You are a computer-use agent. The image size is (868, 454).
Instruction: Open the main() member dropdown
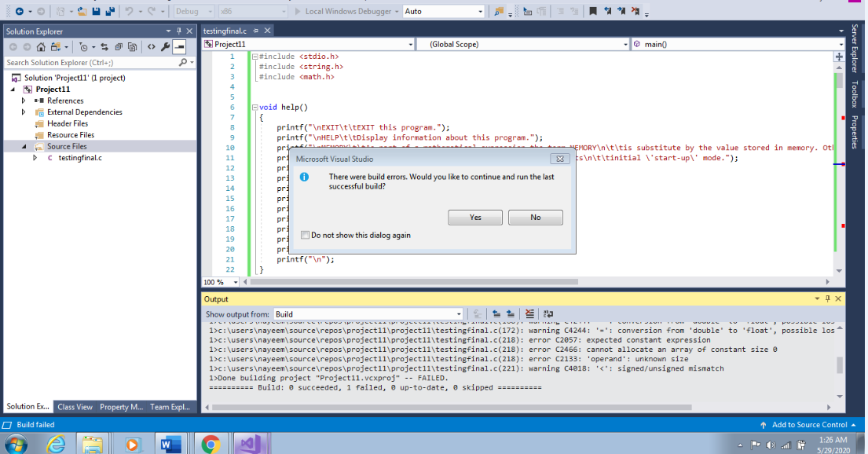coord(841,44)
